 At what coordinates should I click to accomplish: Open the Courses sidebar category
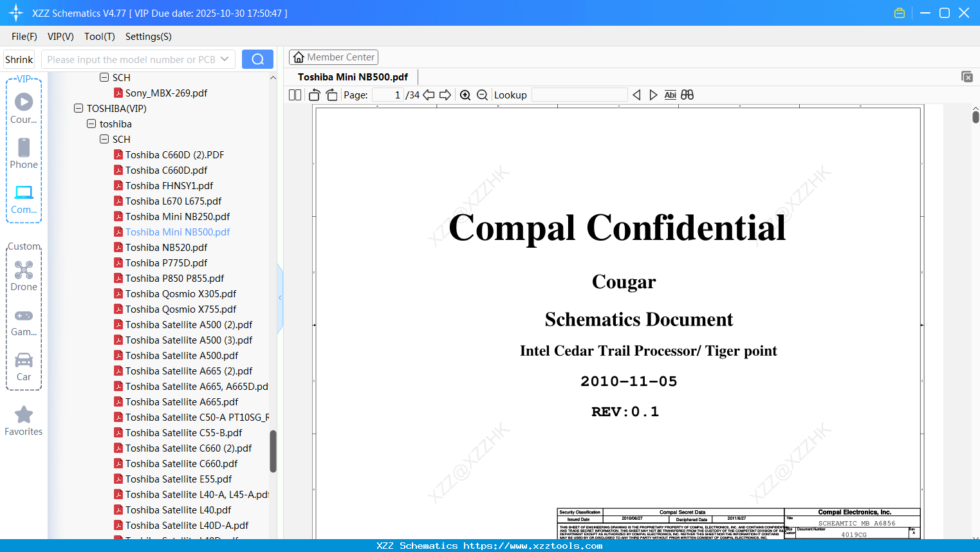pos(24,108)
